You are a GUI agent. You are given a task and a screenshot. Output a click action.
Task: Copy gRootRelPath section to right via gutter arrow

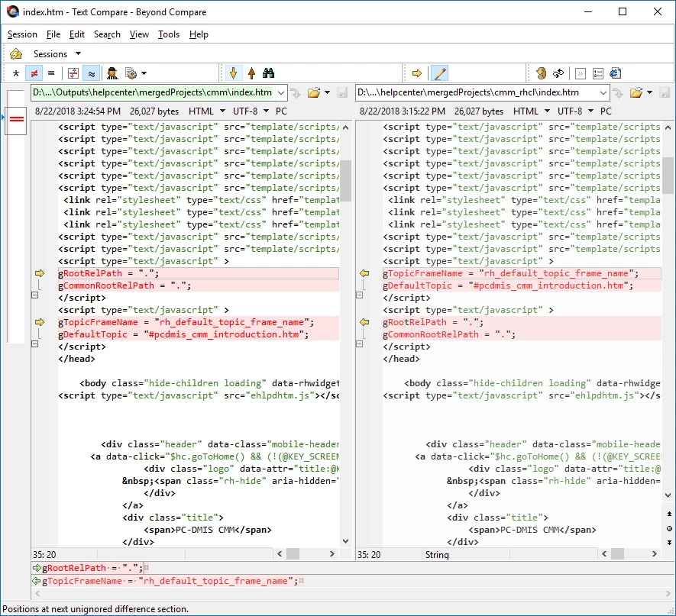tap(39, 273)
